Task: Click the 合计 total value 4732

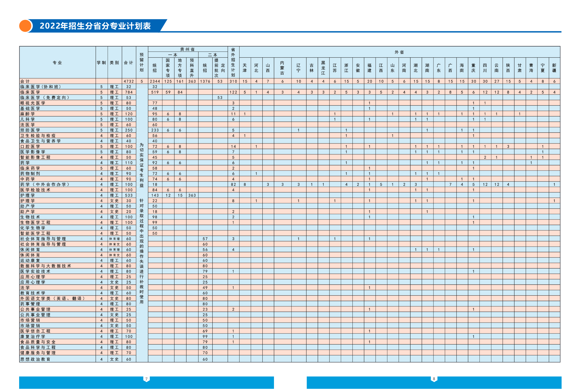Action: pyautogui.click(x=129, y=81)
